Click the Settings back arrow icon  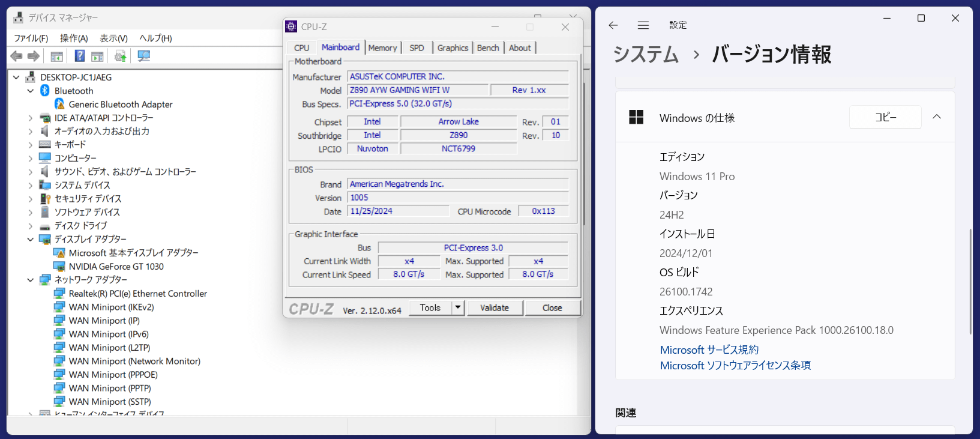(x=613, y=25)
